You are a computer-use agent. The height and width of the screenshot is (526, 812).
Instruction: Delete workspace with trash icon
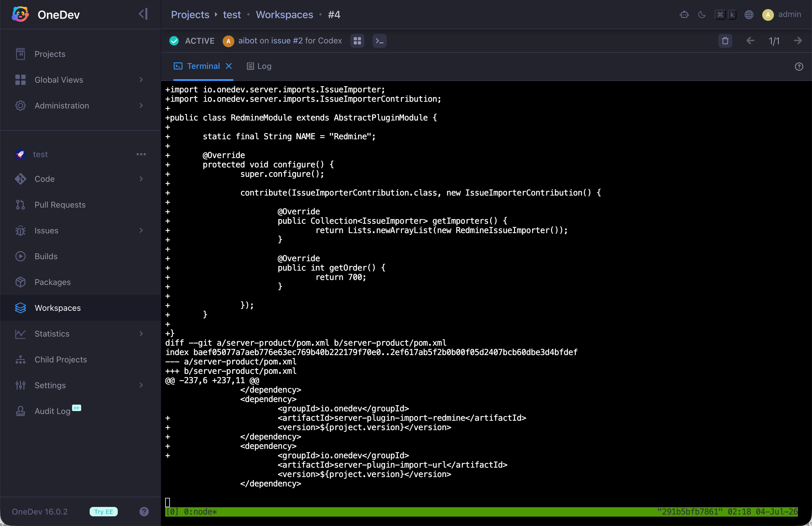tap(725, 41)
